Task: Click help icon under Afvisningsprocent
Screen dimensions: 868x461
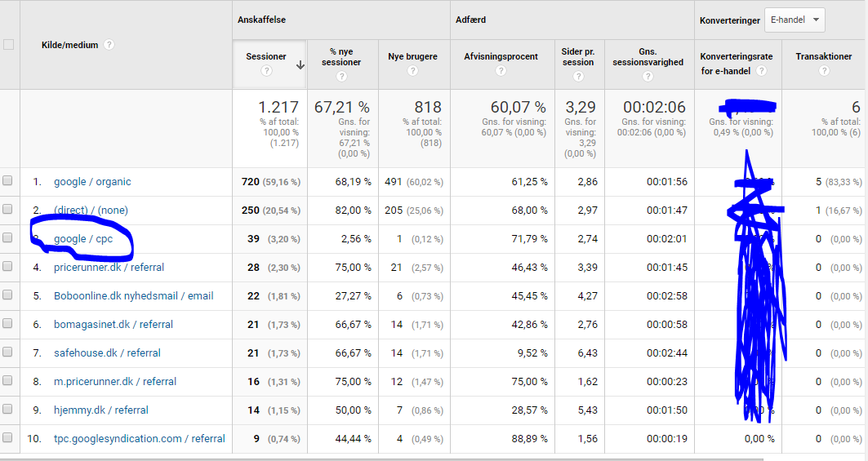Action: click(501, 72)
